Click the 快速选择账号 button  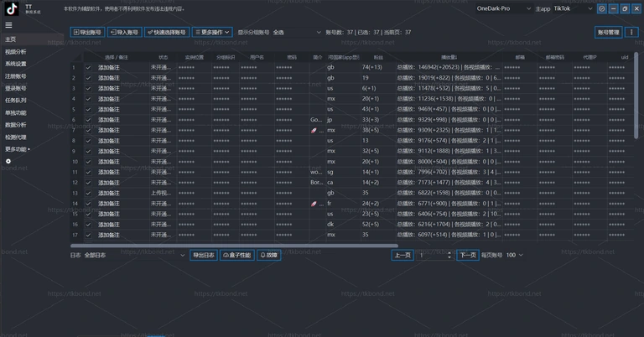[167, 33]
